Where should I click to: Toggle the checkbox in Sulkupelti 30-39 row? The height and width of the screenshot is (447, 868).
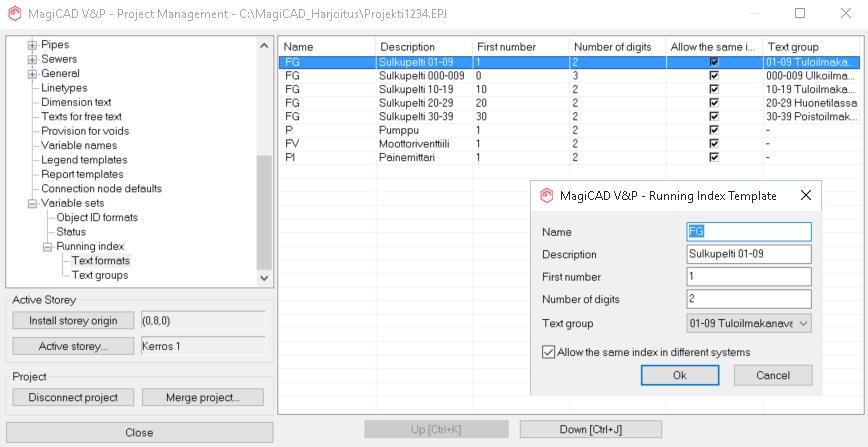pos(714,116)
